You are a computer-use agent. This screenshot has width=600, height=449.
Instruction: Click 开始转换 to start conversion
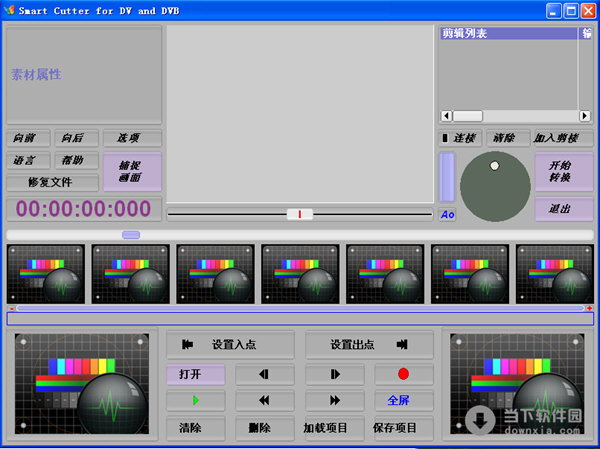563,171
